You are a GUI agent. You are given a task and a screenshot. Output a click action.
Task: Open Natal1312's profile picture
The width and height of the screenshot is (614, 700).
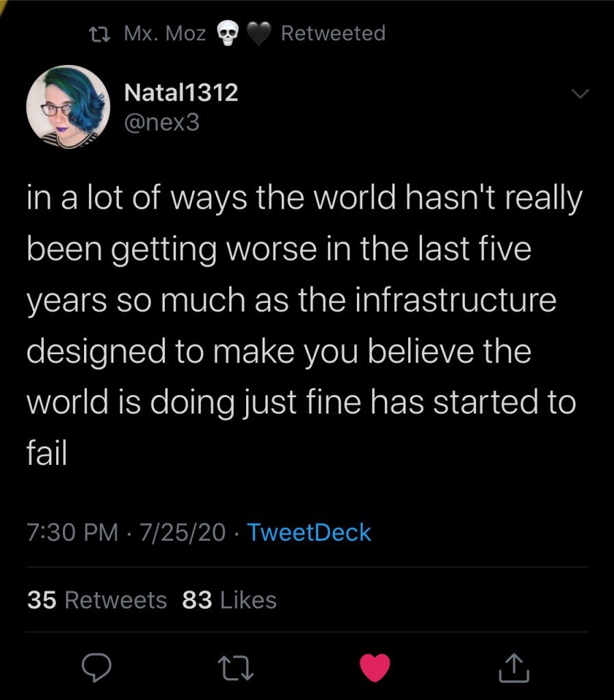click(x=68, y=107)
